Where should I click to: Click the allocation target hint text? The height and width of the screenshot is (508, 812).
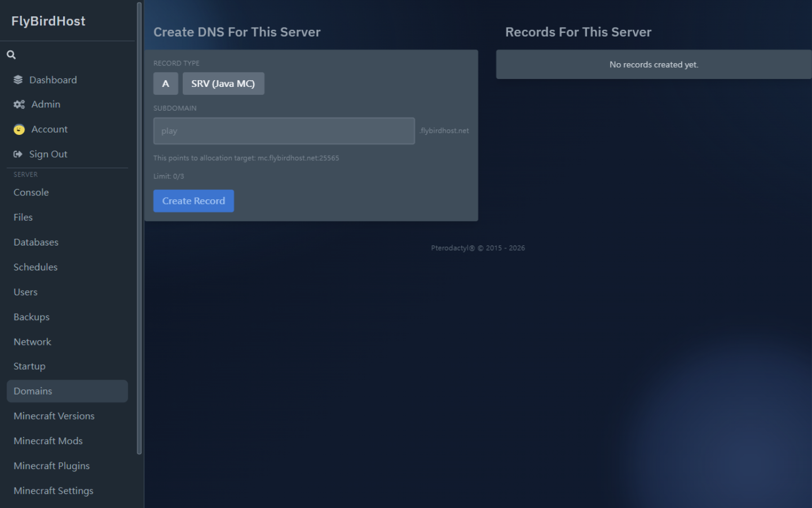pyautogui.click(x=246, y=158)
